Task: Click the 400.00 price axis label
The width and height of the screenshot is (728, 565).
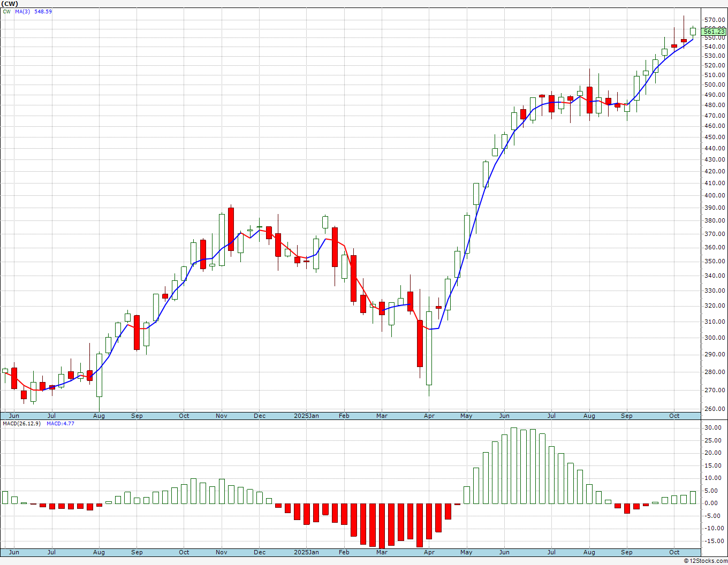Action: 715,196
